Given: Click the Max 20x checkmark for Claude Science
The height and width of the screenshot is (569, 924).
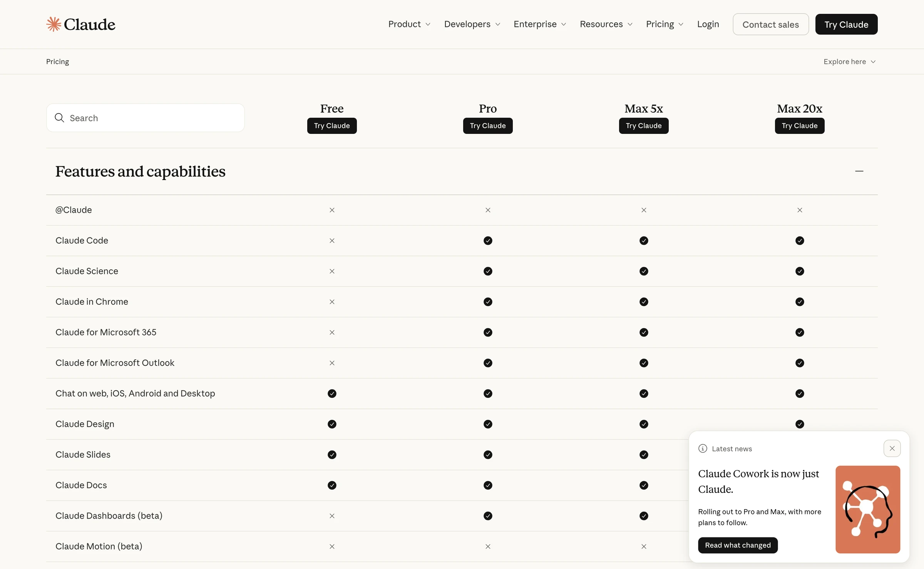Looking at the screenshot, I should (x=800, y=271).
